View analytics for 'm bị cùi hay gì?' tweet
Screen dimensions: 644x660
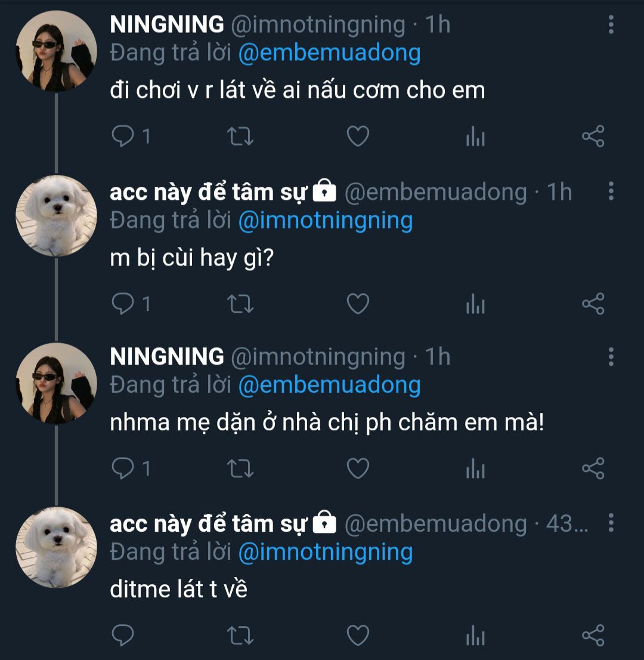[475, 304]
